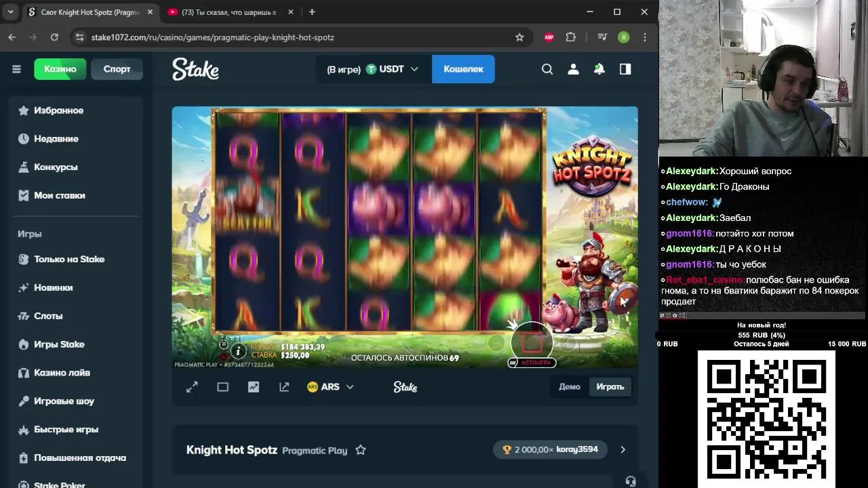Open the browser extensions puzzle icon
Image resolution: width=868 pixels, height=488 pixels.
coord(571,37)
